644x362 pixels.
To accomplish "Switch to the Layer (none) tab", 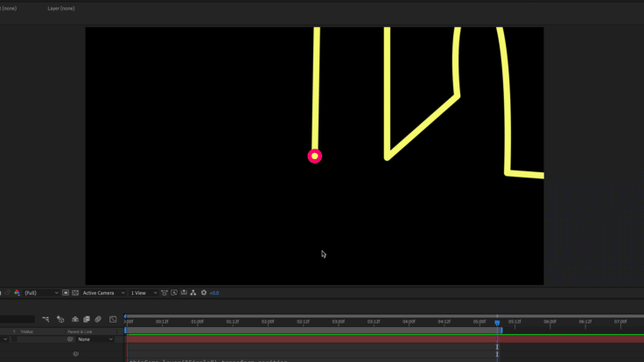I will 61,8.
